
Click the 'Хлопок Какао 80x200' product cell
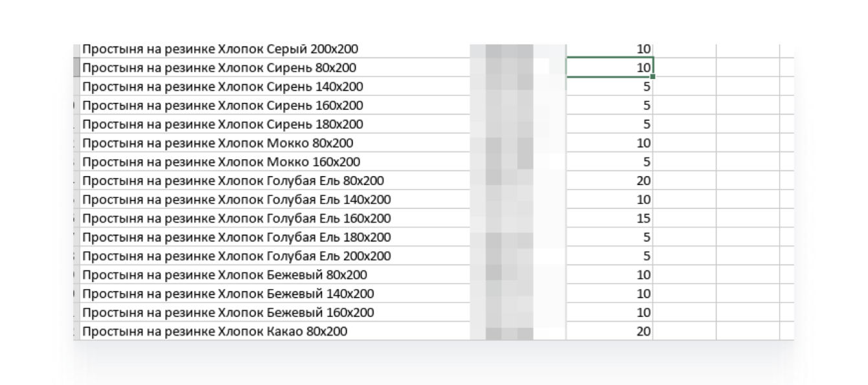click(x=215, y=332)
